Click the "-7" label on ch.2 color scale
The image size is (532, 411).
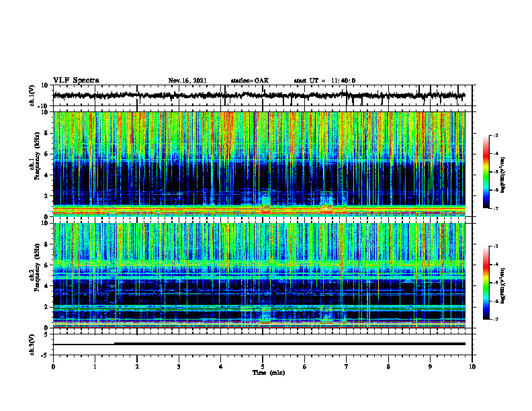coord(496,319)
